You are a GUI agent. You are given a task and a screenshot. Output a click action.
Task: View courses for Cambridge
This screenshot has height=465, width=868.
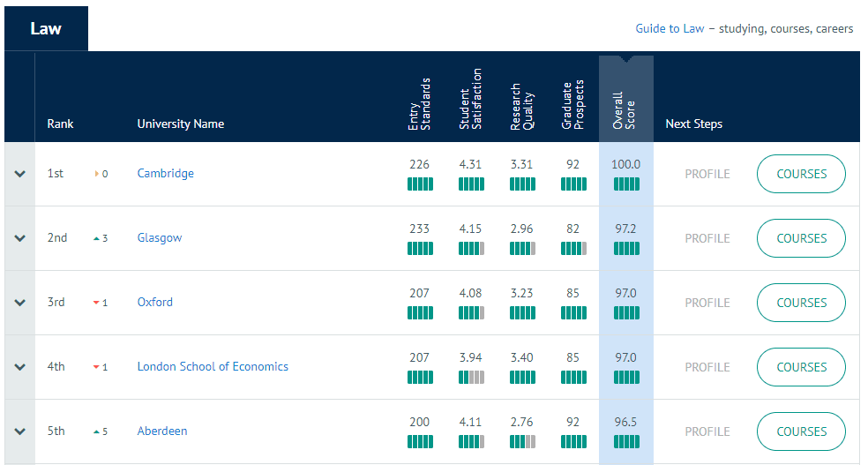click(x=801, y=174)
